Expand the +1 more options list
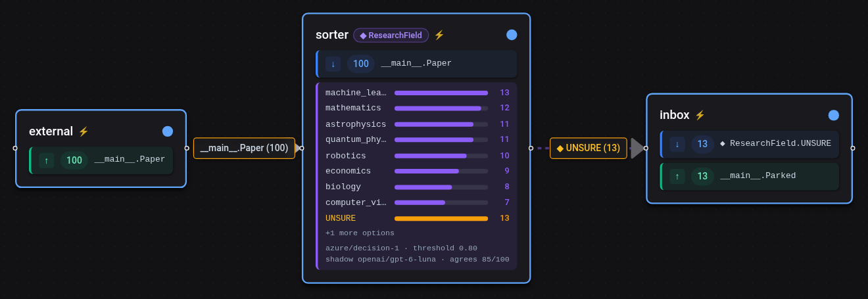Image resolution: width=868 pixels, height=299 pixels. 360,233
